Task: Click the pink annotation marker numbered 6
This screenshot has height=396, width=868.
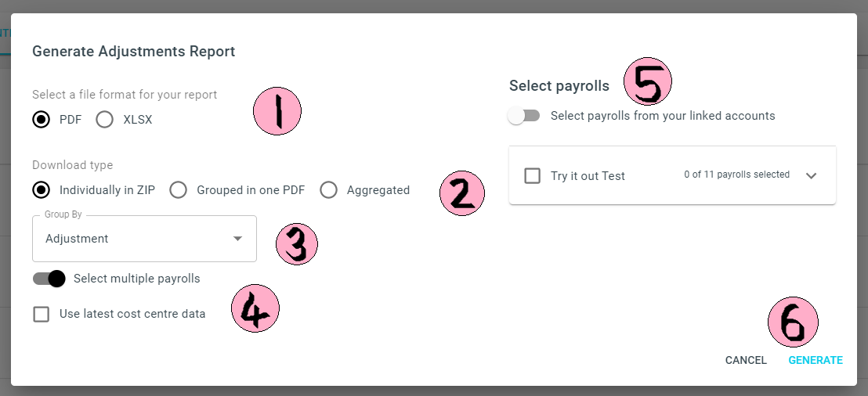Action: click(x=794, y=322)
